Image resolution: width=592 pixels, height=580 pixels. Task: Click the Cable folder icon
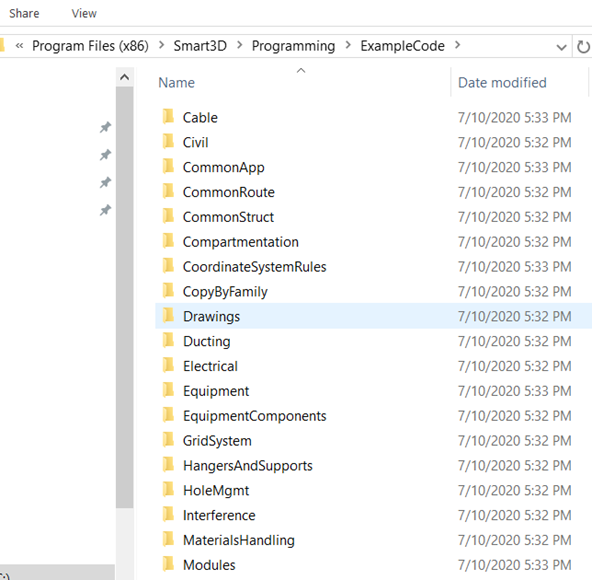click(168, 117)
